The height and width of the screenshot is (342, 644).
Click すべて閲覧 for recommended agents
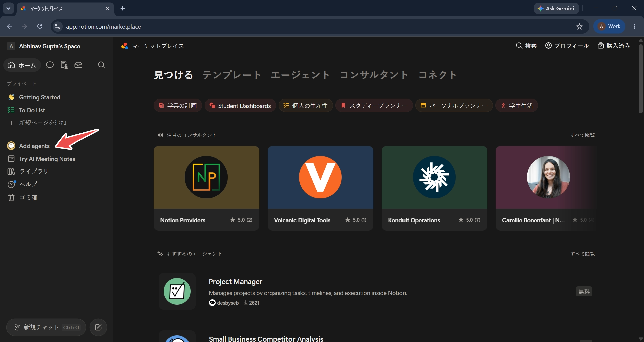click(582, 254)
